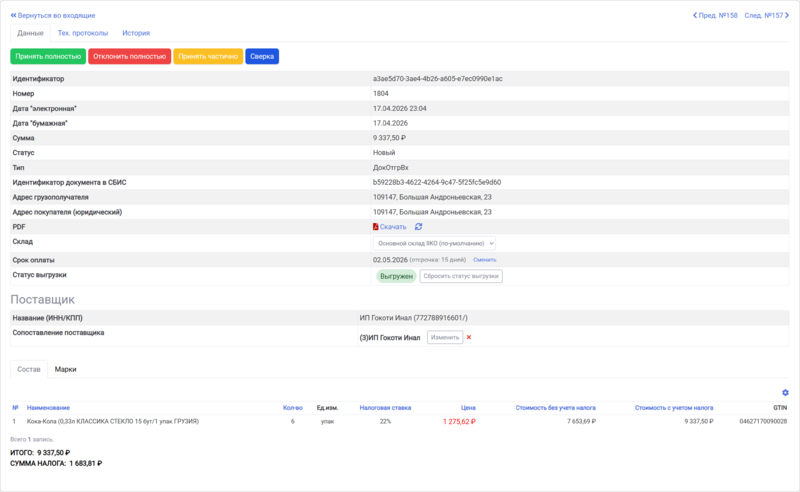This screenshot has width=800, height=492.
Task: Click the red PDF file icon
Action: click(376, 227)
